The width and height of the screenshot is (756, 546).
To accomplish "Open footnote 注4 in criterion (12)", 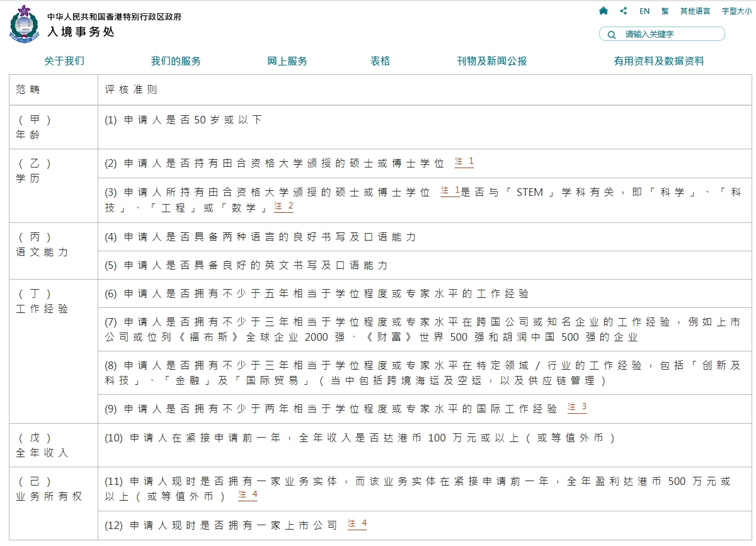I will point(357,524).
